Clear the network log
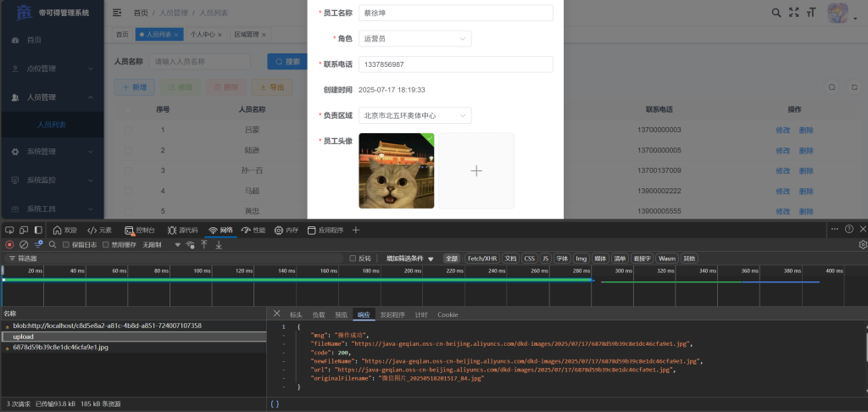Image resolution: width=868 pixels, height=412 pixels. (x=24, y=245)
